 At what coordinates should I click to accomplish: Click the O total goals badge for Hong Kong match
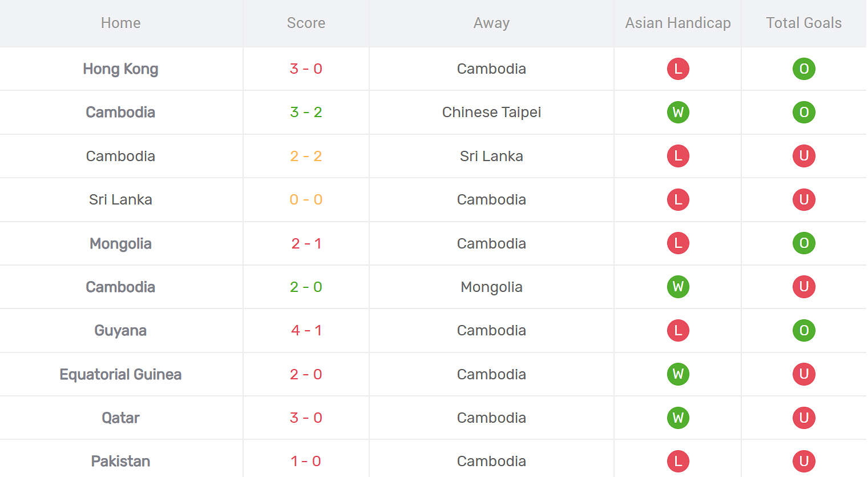[804, 69]
